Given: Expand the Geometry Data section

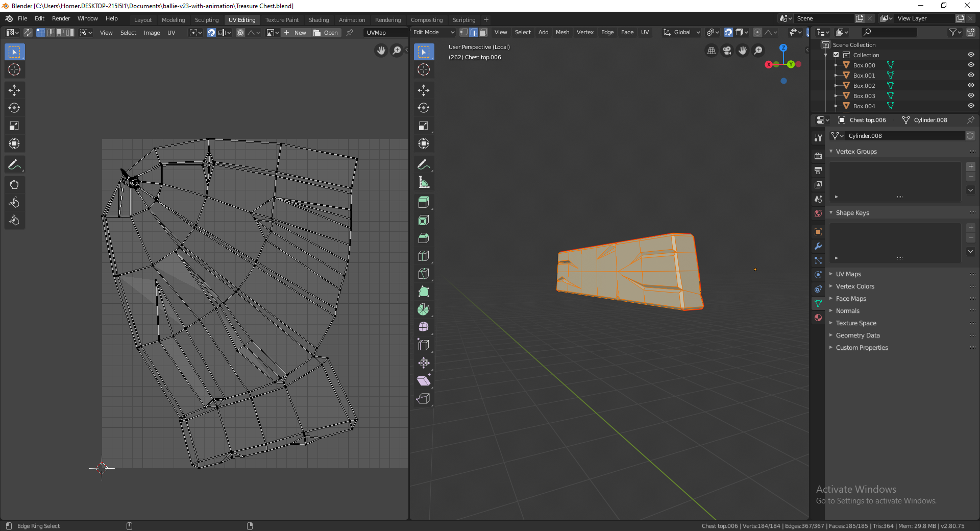Looking at the screenshot, I should (x=857, y=335).
